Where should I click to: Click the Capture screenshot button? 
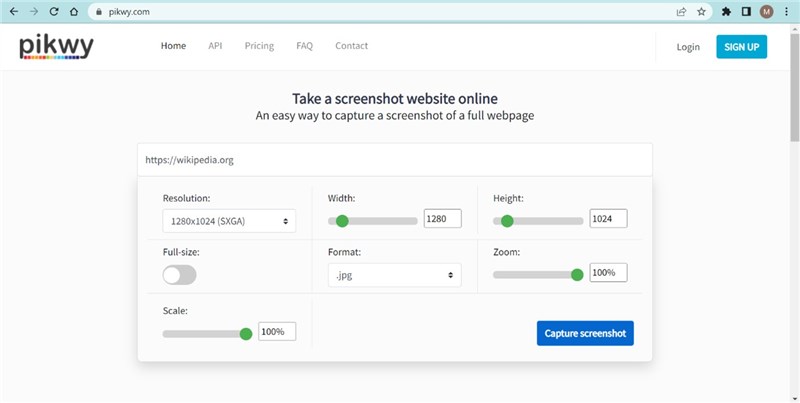[585, 333]
